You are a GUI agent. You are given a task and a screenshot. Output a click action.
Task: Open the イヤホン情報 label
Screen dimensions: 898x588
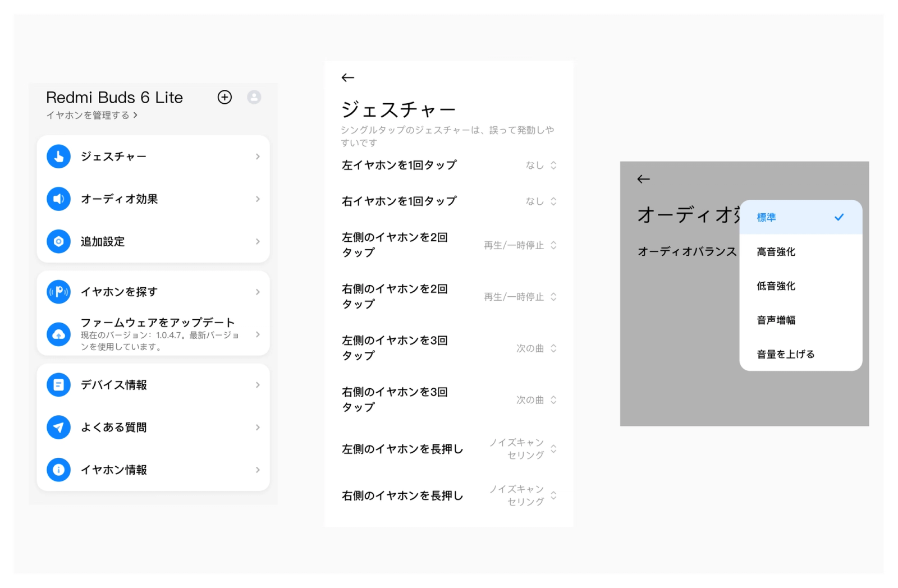pos(114,470)
